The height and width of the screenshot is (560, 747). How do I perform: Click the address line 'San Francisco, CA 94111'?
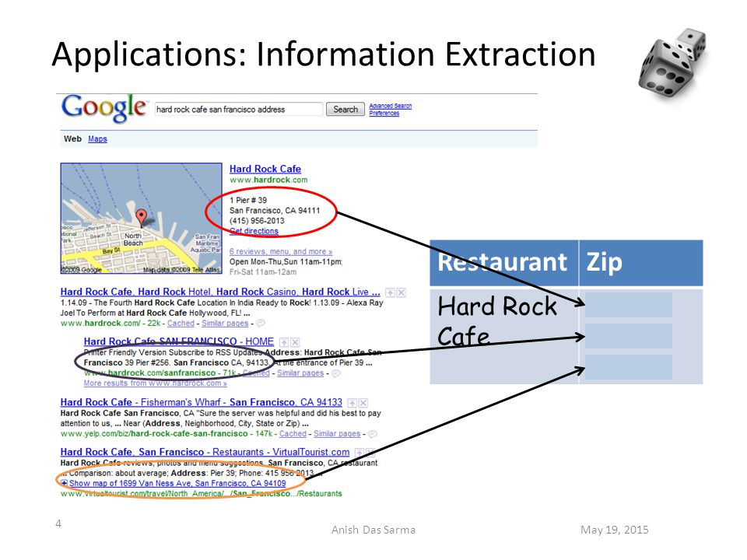pyautogui.click(x=275, y=211)
